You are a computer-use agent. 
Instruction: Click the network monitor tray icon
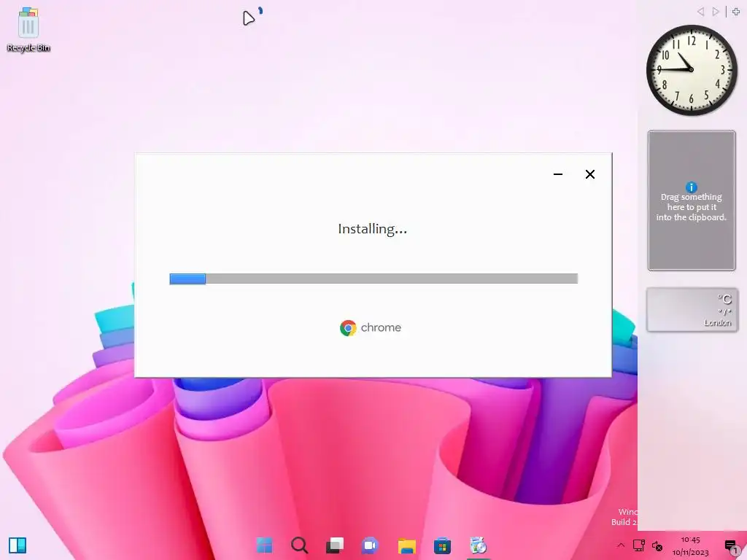(x=638, y=545)
